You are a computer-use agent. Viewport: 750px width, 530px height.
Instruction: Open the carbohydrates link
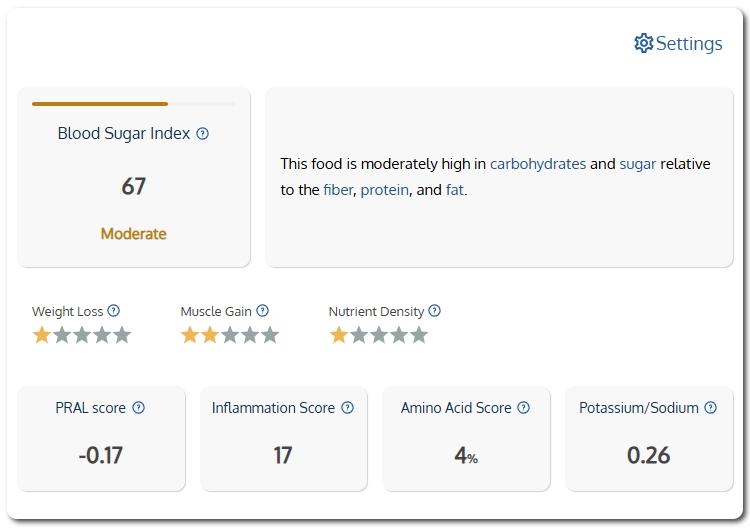(x=538, y=164)
